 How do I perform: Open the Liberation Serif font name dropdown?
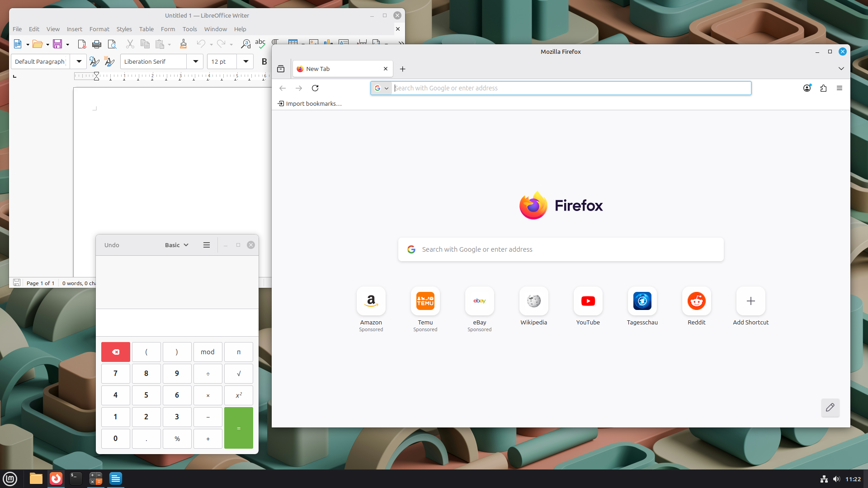coord(195,61)
